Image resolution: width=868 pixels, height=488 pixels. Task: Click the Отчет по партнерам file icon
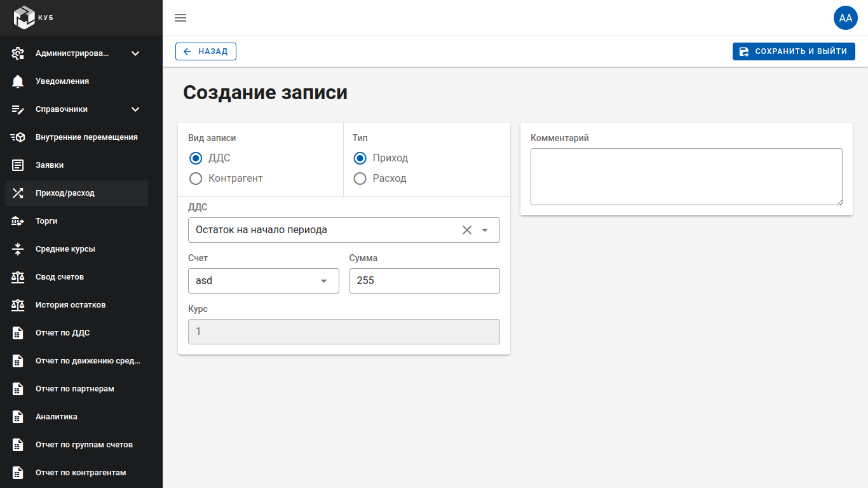(x=18, y=389)
